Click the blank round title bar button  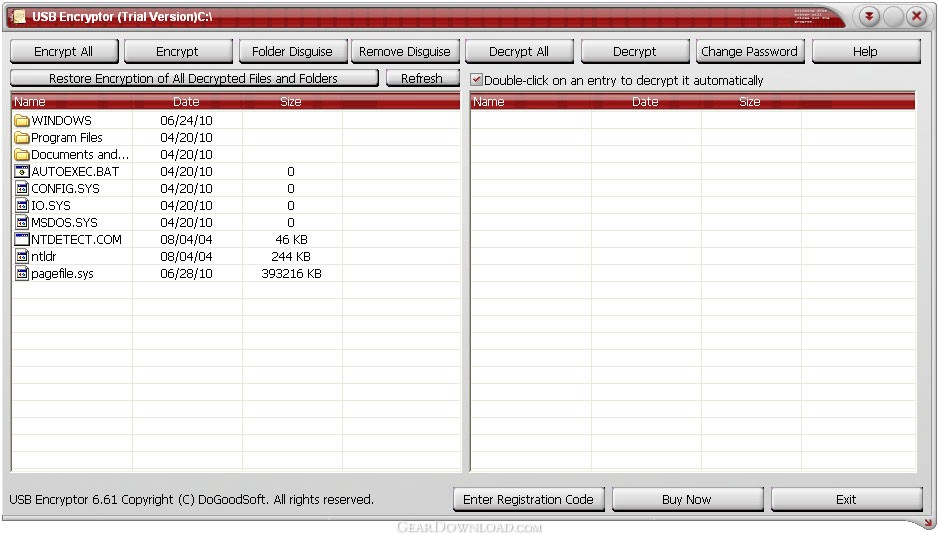892,17
